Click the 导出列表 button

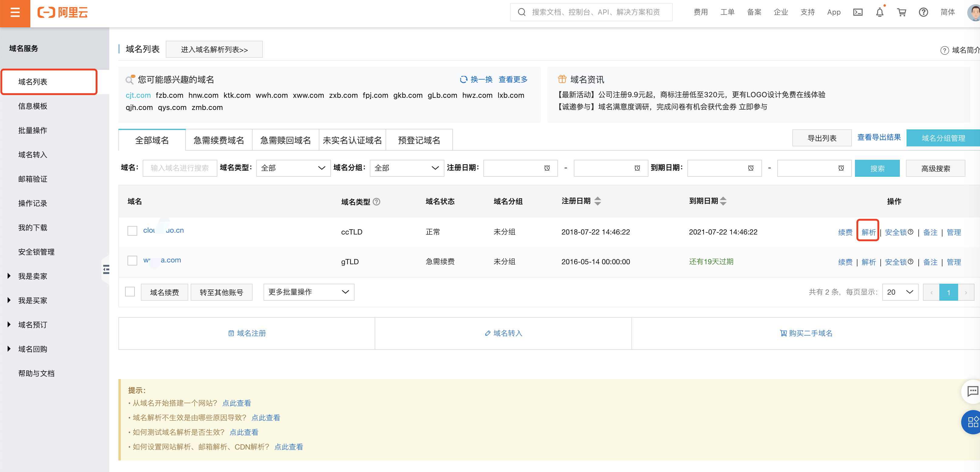click(x=822, y=138)
